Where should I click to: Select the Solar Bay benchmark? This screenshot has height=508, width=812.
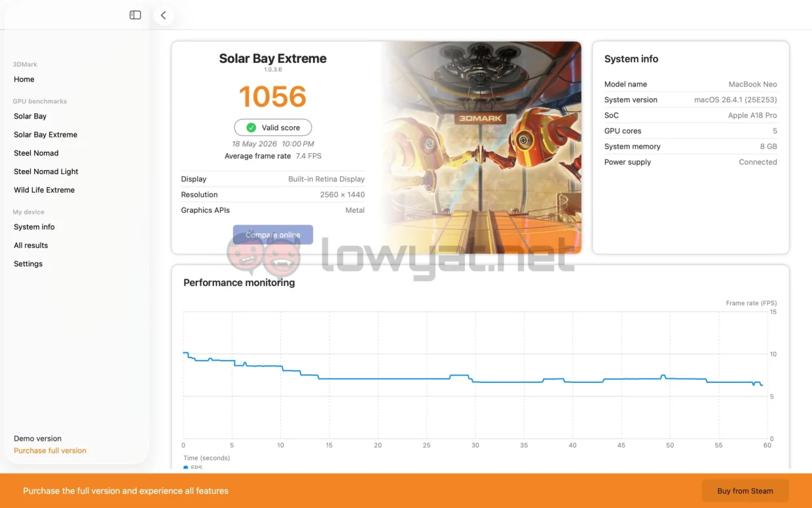coord(30,116)
